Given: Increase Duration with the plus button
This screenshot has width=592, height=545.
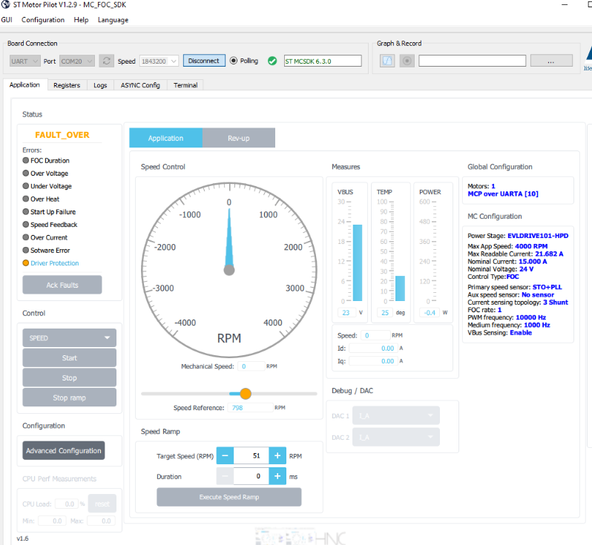Looking at the screenshot, I should tap(278, 476).
